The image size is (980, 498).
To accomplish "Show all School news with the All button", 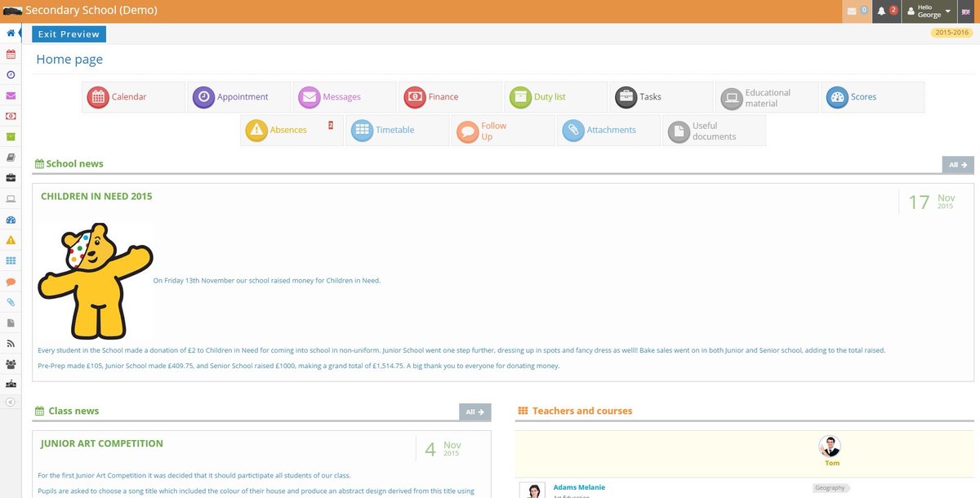I will [x=958, y=165].
